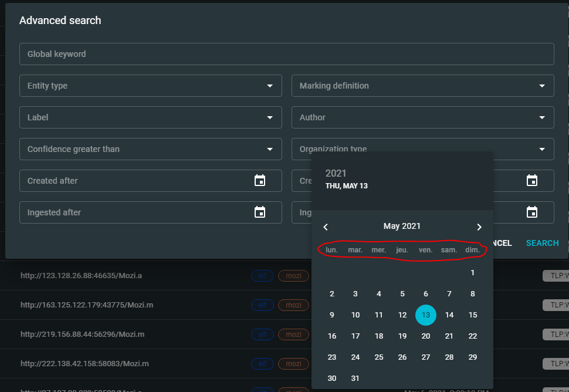Click the May 2021 month label

(402, 226)
